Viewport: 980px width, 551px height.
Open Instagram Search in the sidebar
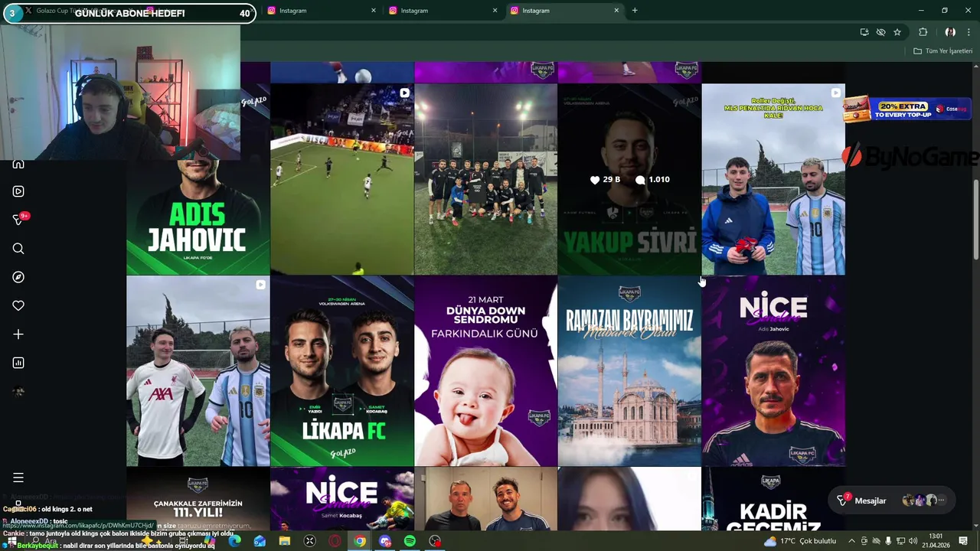click(x=18, y=249)
